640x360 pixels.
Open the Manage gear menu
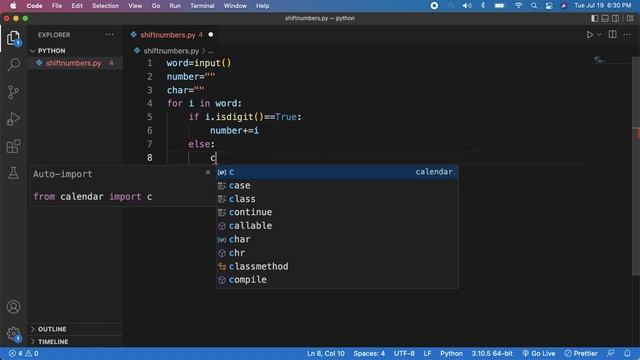(x=13, y=334)
